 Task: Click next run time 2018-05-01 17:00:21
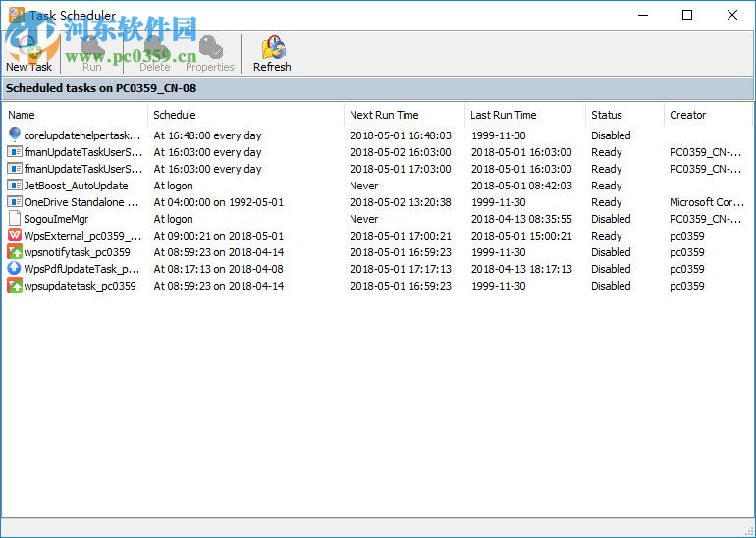pyautogui.click(x=401, y=236)
